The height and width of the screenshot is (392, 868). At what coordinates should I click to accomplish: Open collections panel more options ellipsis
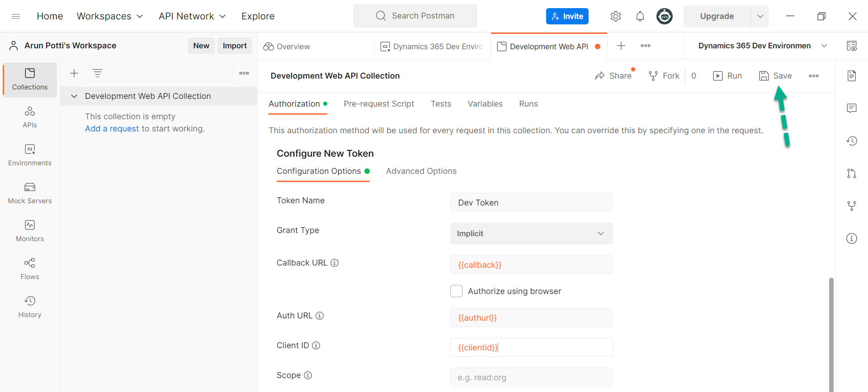(x=244, y=73)
